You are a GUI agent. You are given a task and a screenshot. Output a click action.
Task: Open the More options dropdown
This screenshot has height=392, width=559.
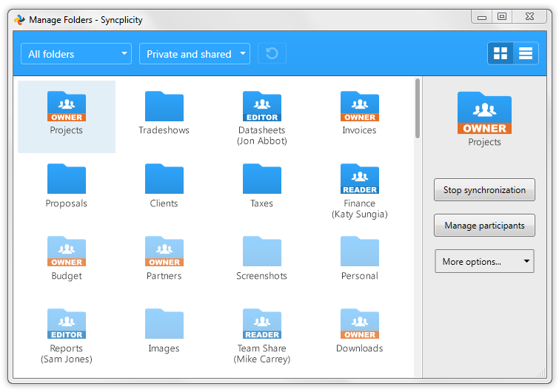[x=484, y=261]
